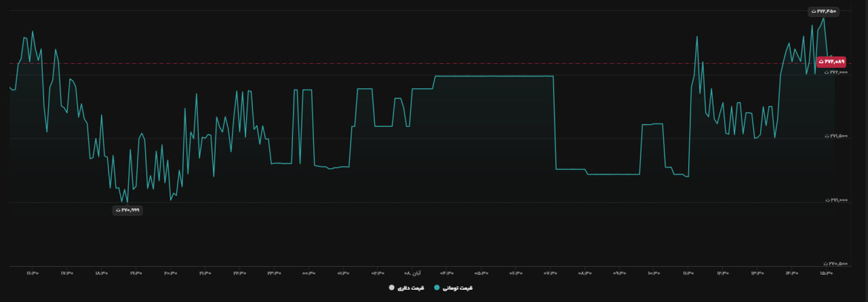The image size is (868, 302).
Task: Select the ۲۰:۳۰ time axis label
Action: pyautogui.click(x=170, y=273)
